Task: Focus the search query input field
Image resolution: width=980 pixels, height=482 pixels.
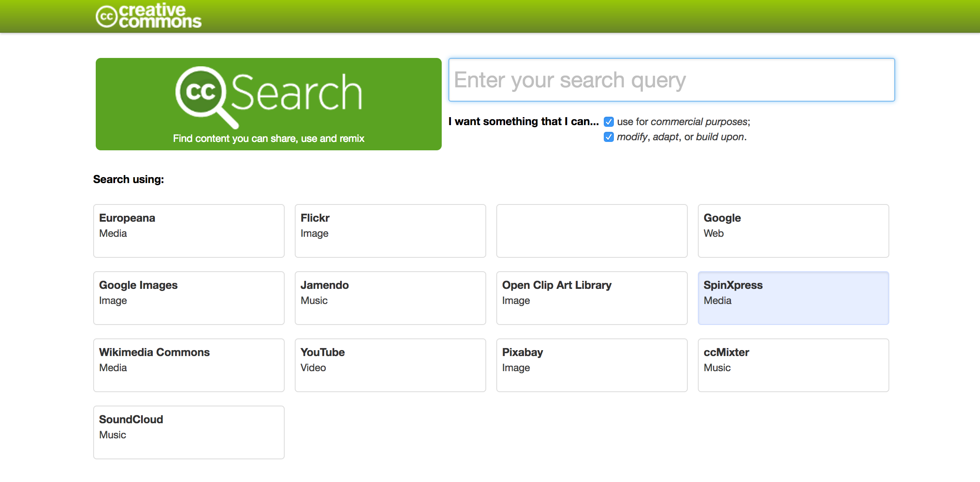Action: (x=672, y=80)
